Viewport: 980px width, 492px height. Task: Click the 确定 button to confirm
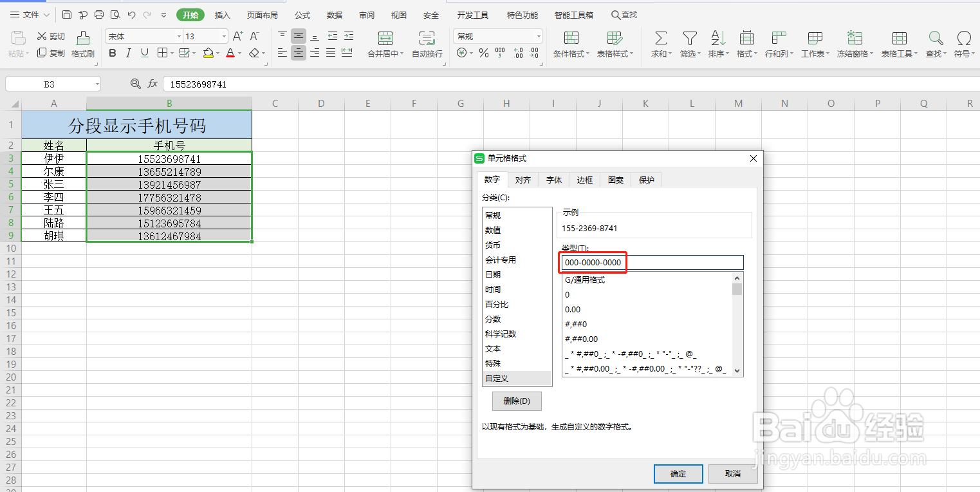(678, 473)
